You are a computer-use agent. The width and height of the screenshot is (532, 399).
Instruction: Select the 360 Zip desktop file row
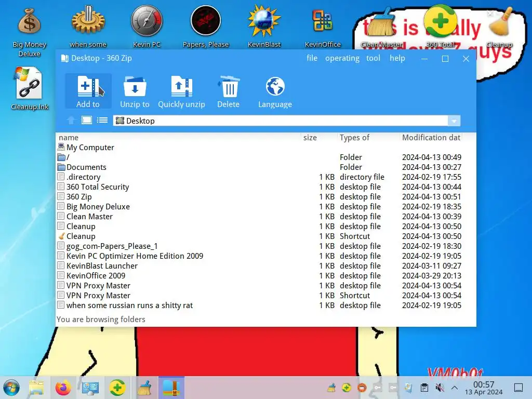(x=260, y=196)
